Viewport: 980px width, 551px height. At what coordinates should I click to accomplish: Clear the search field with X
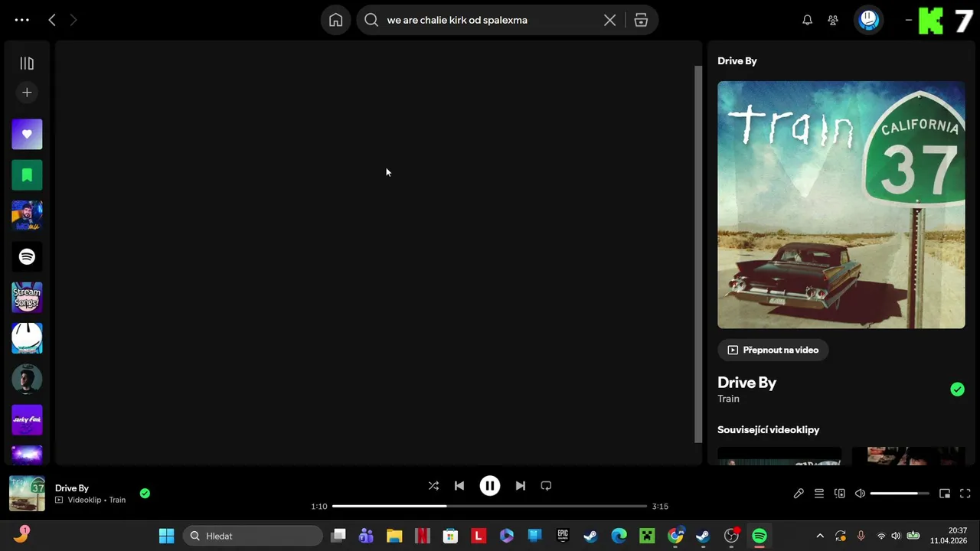[x=609, y=20]
